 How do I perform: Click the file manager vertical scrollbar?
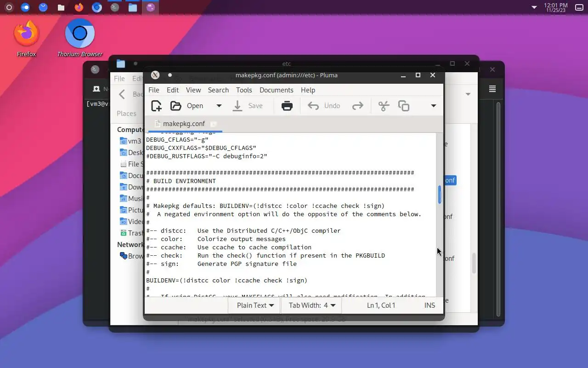(474, 263)
